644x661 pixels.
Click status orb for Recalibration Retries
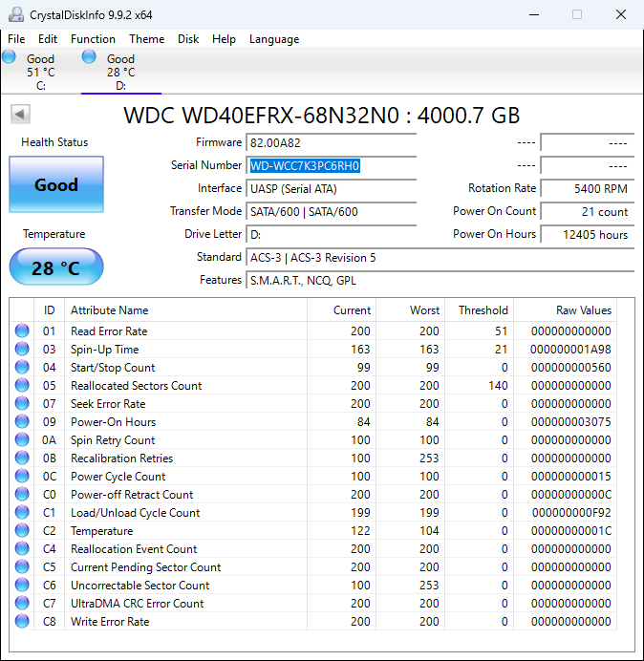coord(22,458)
